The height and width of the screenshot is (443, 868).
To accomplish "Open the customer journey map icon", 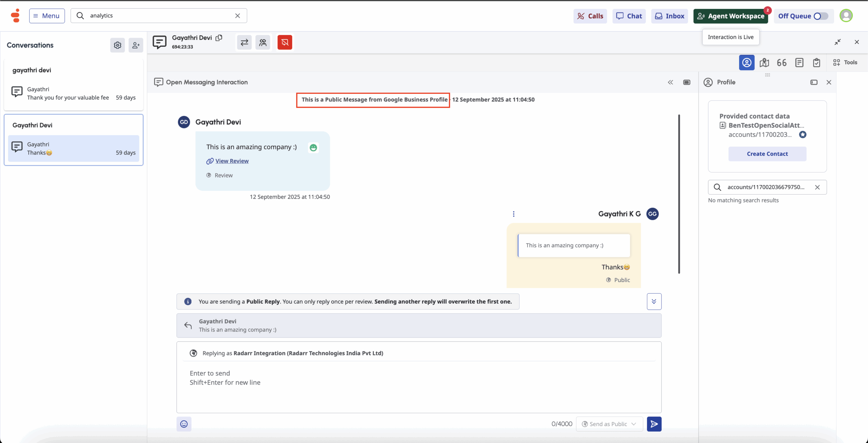I will coord(764,63).
